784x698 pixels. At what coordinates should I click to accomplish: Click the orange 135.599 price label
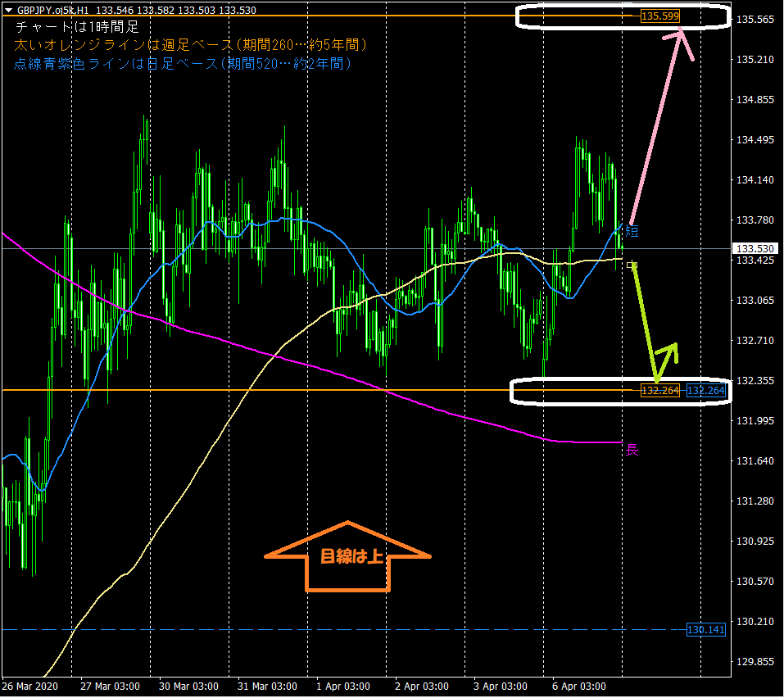pyautogui.click(x=660, y=16)
